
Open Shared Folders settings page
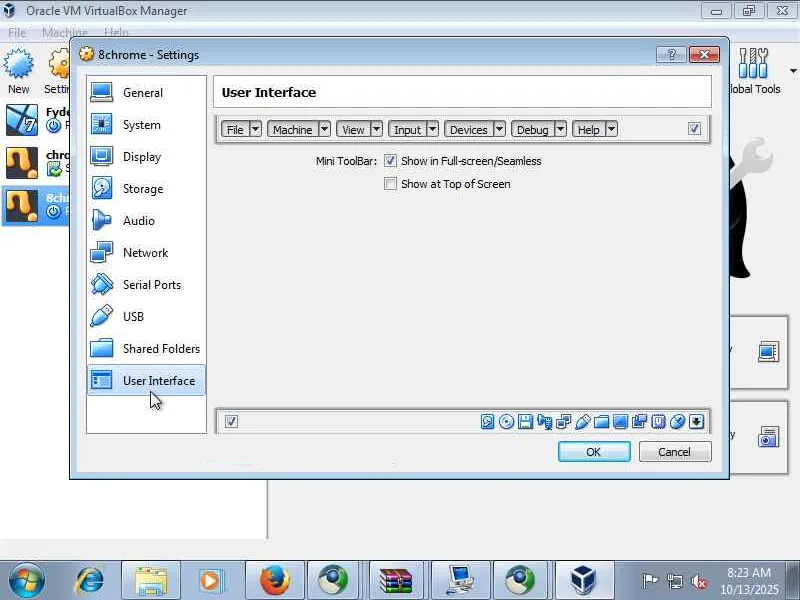click(x=146, y=349)
